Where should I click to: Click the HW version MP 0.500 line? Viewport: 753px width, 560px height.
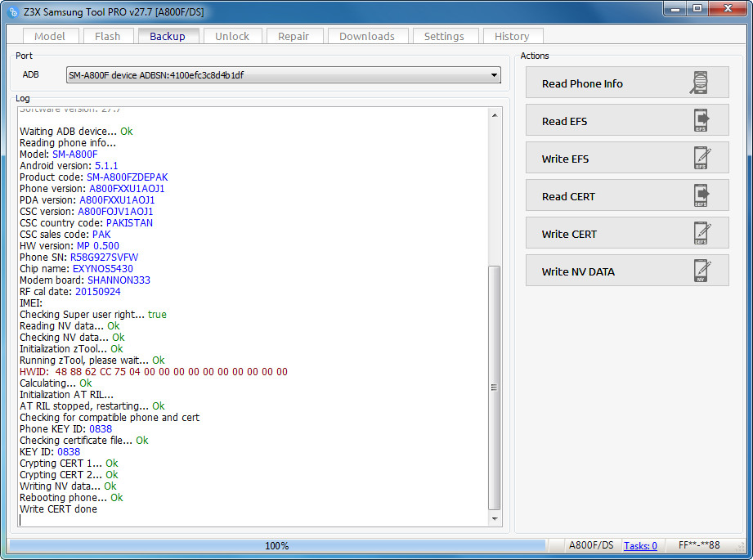pos(69,246)
